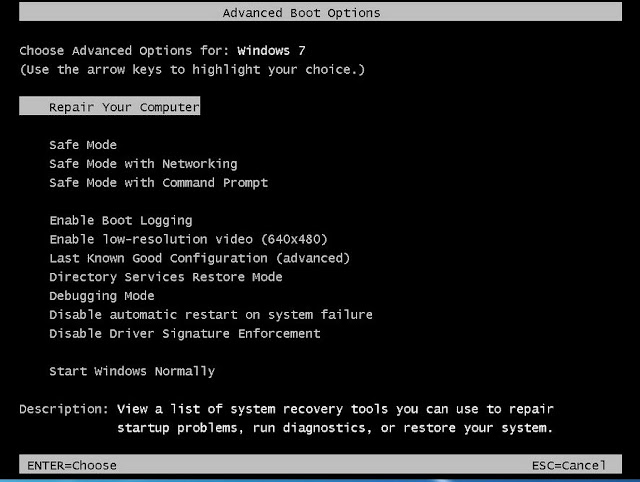This screenshot has width=640, height=482.
Task: Click the Description label
Action: click(63, 409)
